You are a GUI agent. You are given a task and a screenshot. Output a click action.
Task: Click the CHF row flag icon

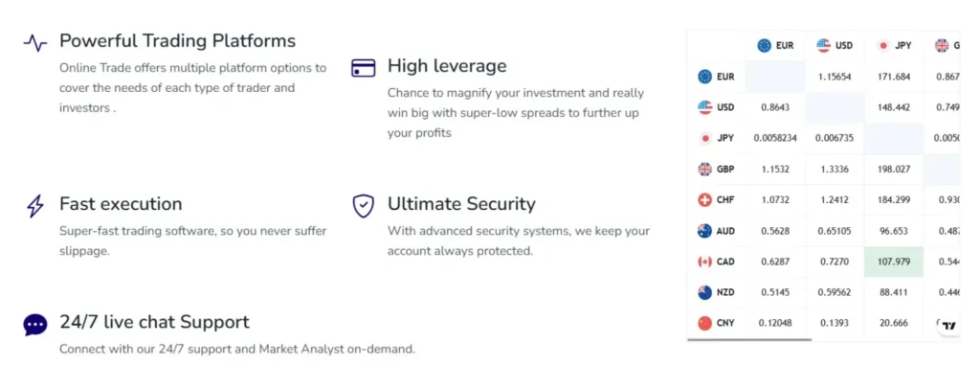coord(705,200)
